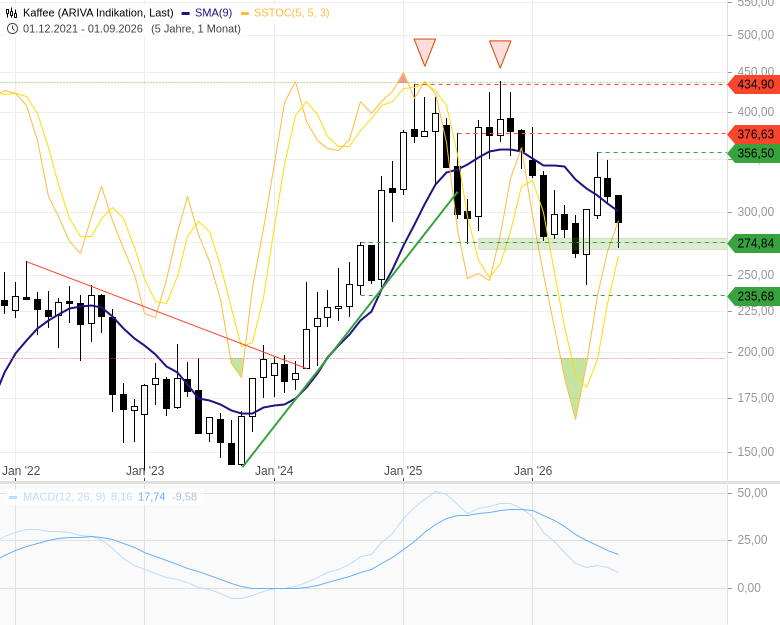Expand the (5 Jahre, 1 Monat) interval setting
This screenshot has height=625, width=780.
(x=196, y=29)
